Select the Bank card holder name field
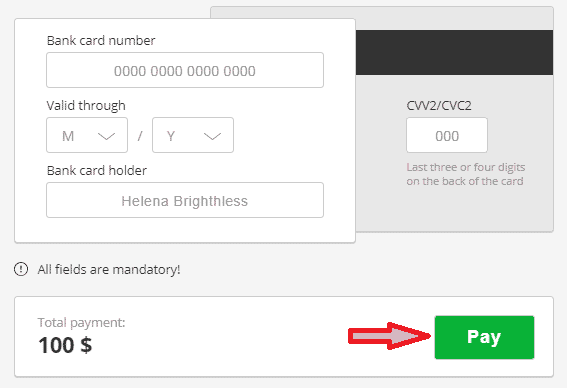 tap(185, 200)
